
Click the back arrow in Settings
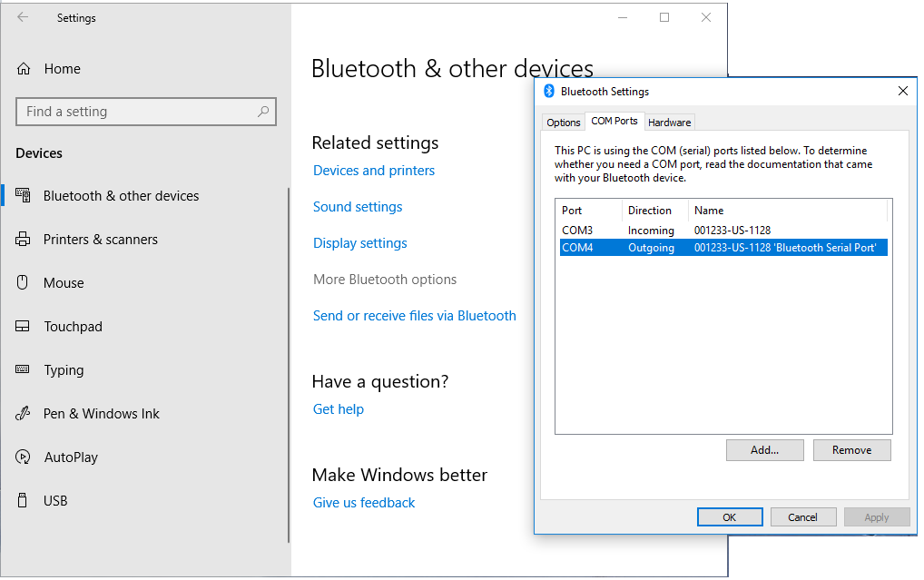pyautogui.click(x=23, y=17)
